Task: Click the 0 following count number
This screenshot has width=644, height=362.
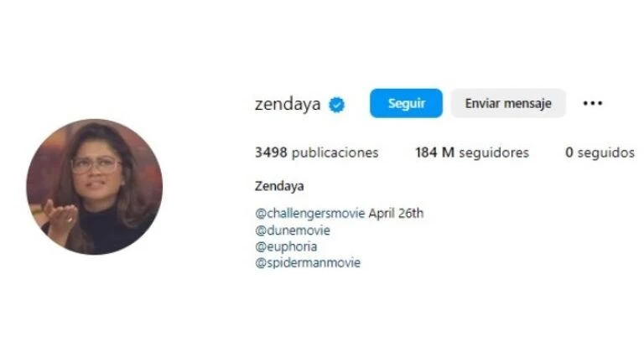Action: click(569, 153)
